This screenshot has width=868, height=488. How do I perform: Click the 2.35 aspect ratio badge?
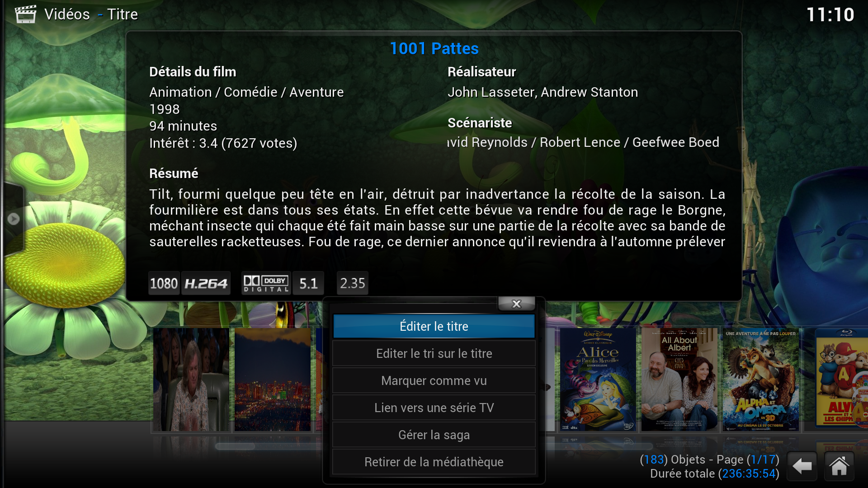(353, 283)
